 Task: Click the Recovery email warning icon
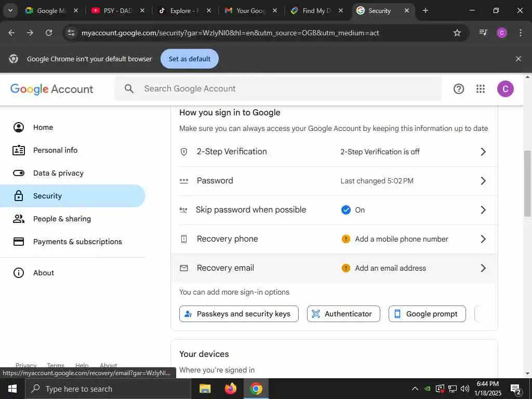(x=345, y=268)
